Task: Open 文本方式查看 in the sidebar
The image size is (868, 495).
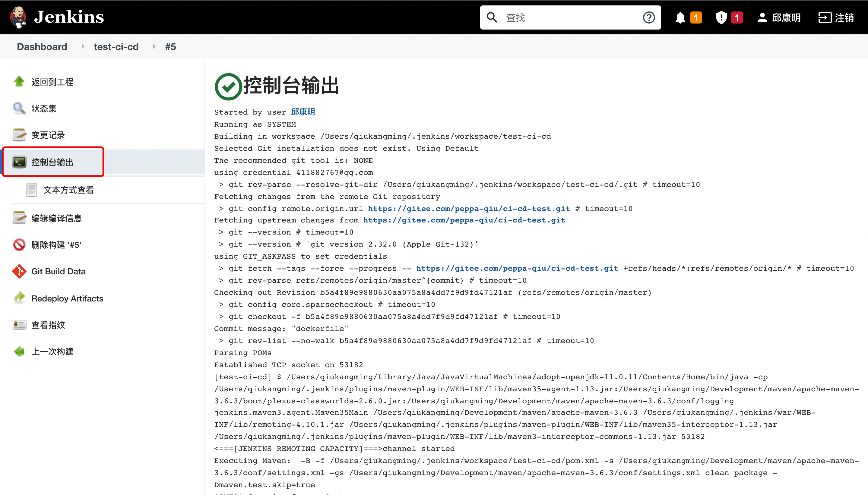Action: [68, 190]
